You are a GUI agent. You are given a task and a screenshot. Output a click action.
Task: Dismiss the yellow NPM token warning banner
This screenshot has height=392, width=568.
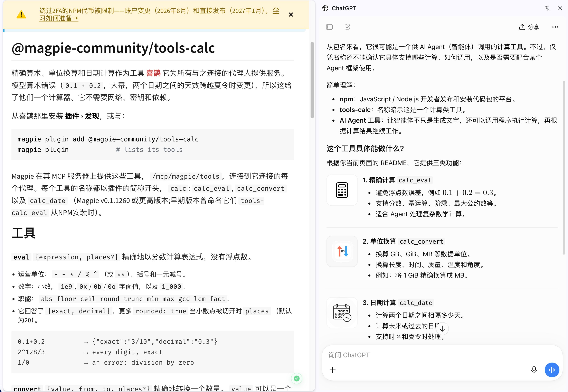(291, 15)
